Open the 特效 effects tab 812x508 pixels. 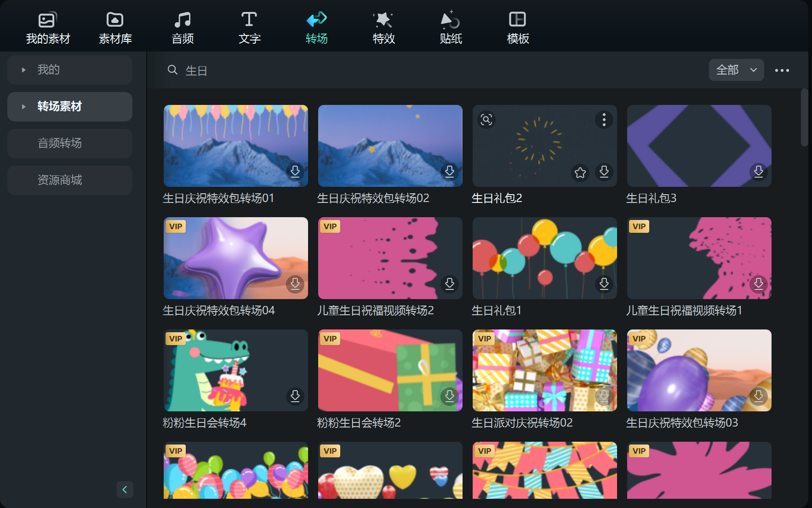click(383, 28)
